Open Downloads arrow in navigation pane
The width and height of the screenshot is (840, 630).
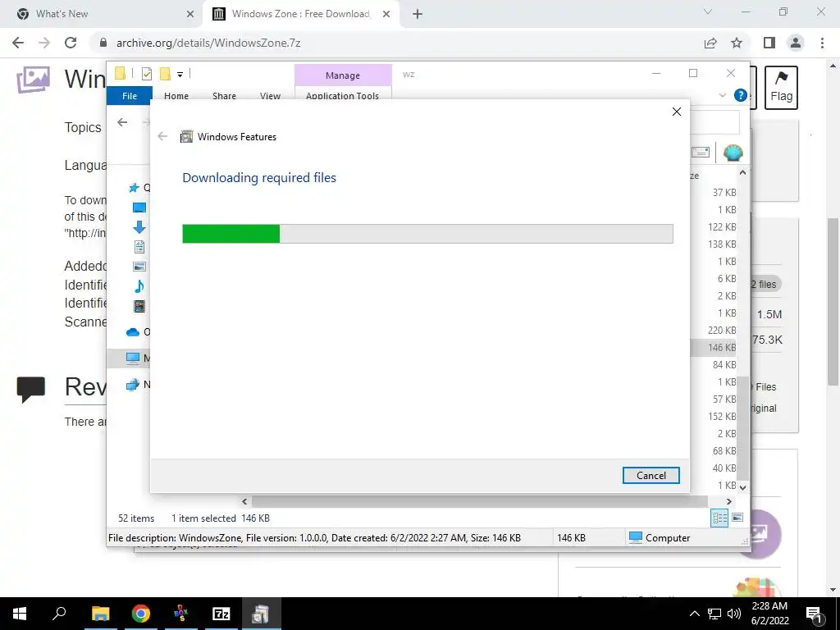point(139,227)
